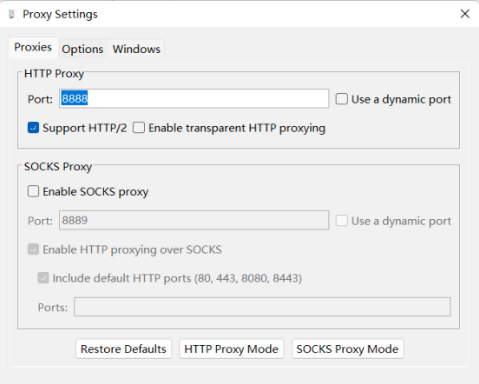Click the Proxy Settings window title
This screenshot has height=384, width=479.
coord(60,14)
